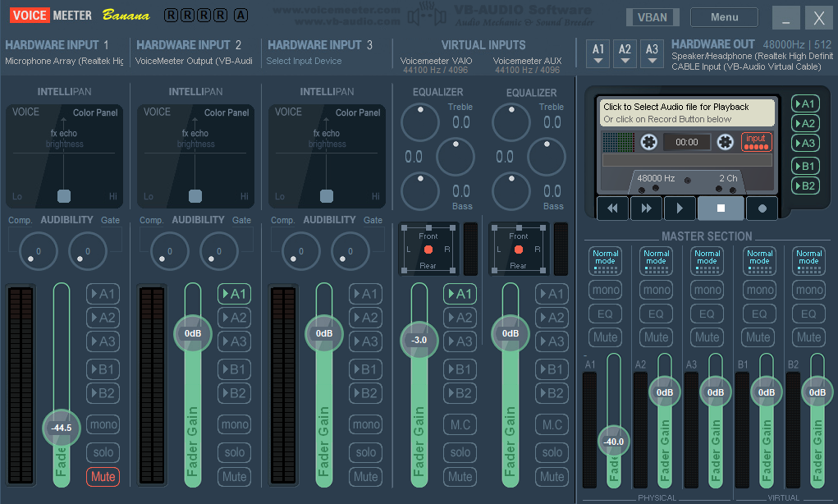Open the A3 hardware output device dropdown
This screenshot has height=504, width=838.
652,54
